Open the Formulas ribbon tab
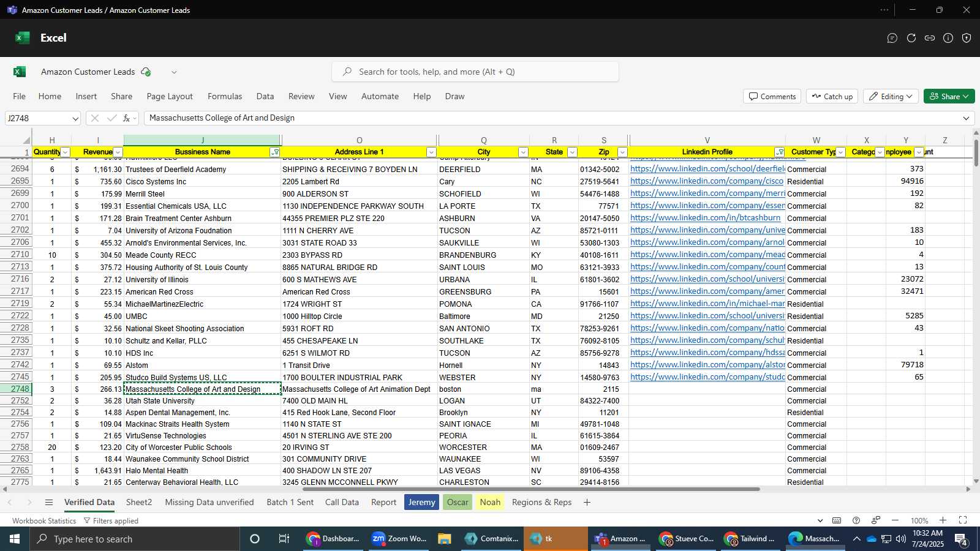This screenshot has width=980, height=551. tap(225, 96)
